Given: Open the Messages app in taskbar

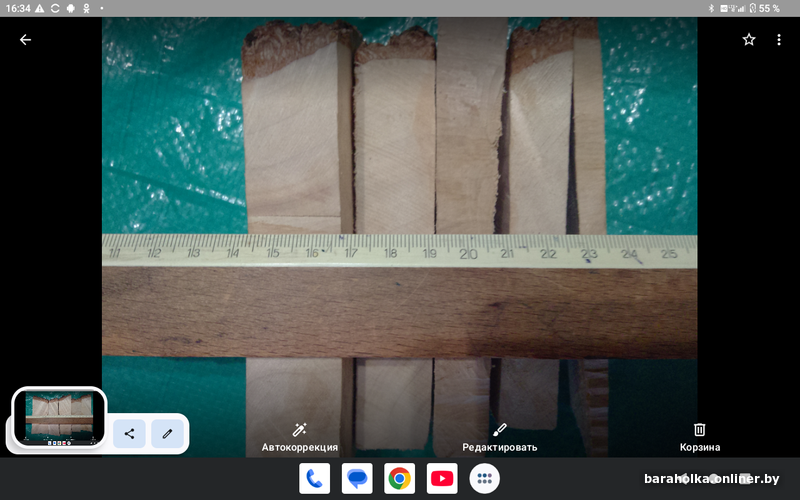Looking at the screenshot, I should click(x=357, y=479).
